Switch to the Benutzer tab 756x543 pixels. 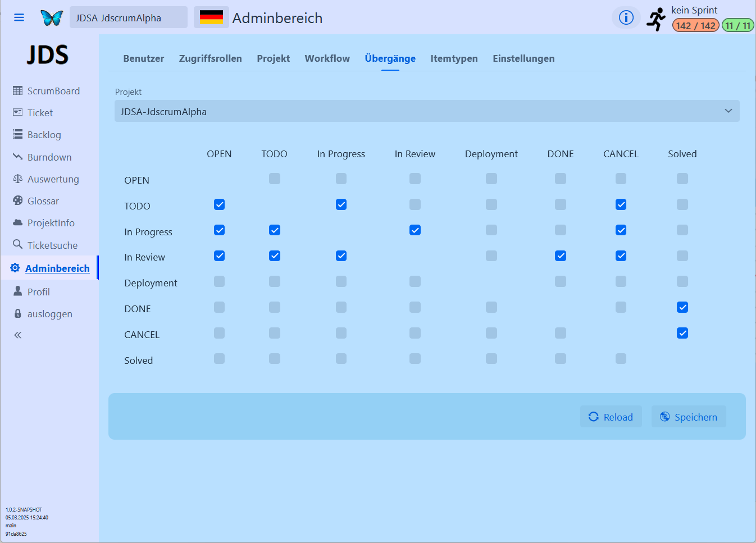tap(144, 58)
